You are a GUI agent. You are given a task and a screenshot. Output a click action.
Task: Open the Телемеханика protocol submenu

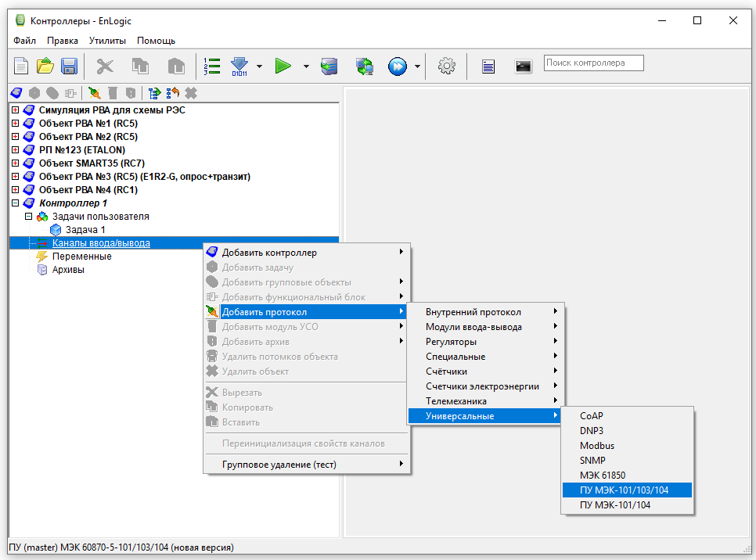coord(455,401)
